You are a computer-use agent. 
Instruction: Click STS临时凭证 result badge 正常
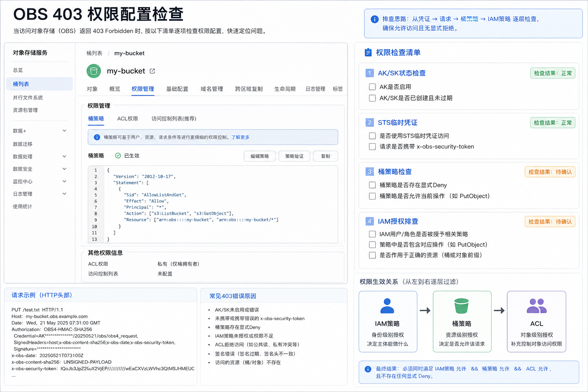pyautogui.click(x=553, y=122)
